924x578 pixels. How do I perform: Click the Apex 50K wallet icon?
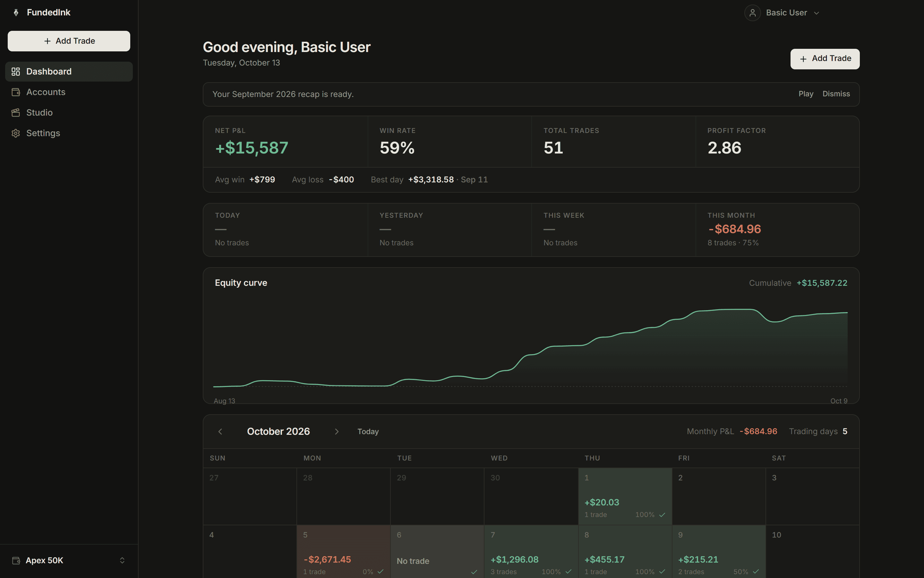[x=16, y=560]
